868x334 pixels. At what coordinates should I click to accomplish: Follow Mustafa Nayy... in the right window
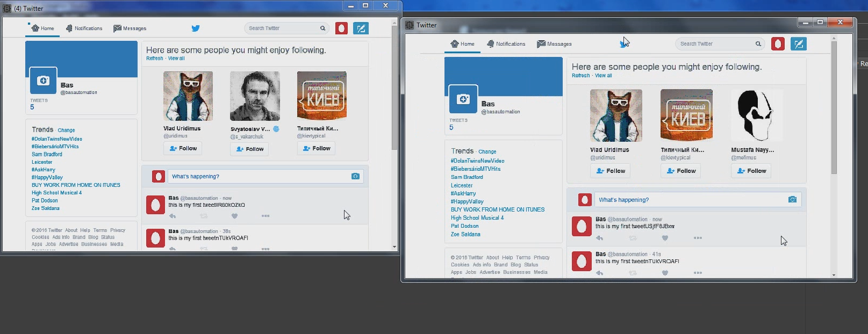click(x=751, y=171)
